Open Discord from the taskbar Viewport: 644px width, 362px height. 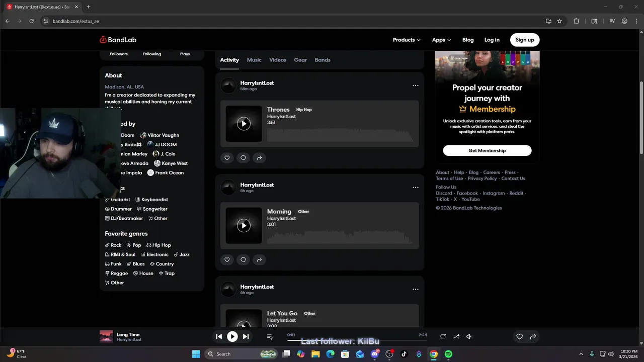point(375,354)
